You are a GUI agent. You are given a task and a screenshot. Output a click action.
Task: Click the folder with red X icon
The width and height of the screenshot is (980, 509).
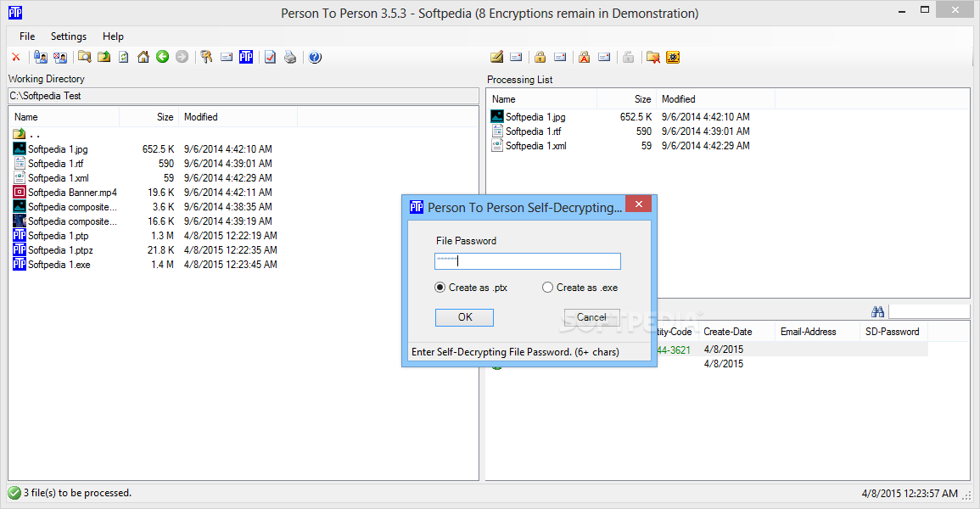tap(653, 58)
